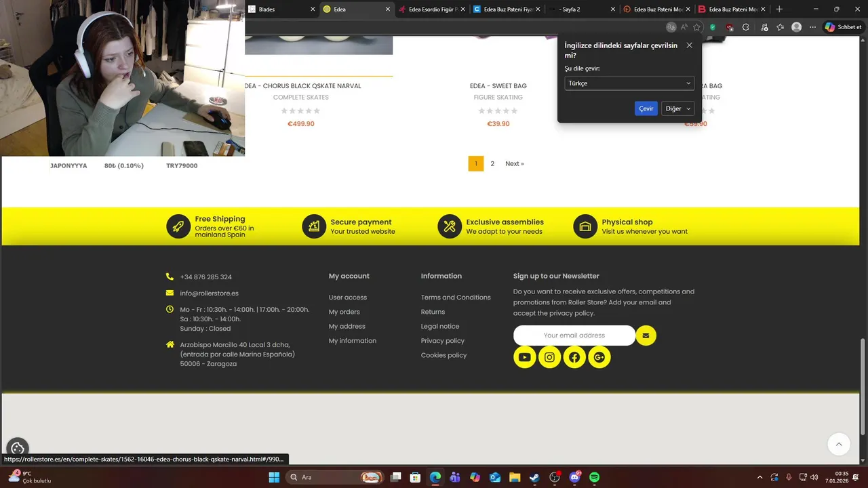Open Outlook from the taskbar
Image resolution: width=868 pixels, height=488 pixels.
pyautogui.click(x=495, y=477)
